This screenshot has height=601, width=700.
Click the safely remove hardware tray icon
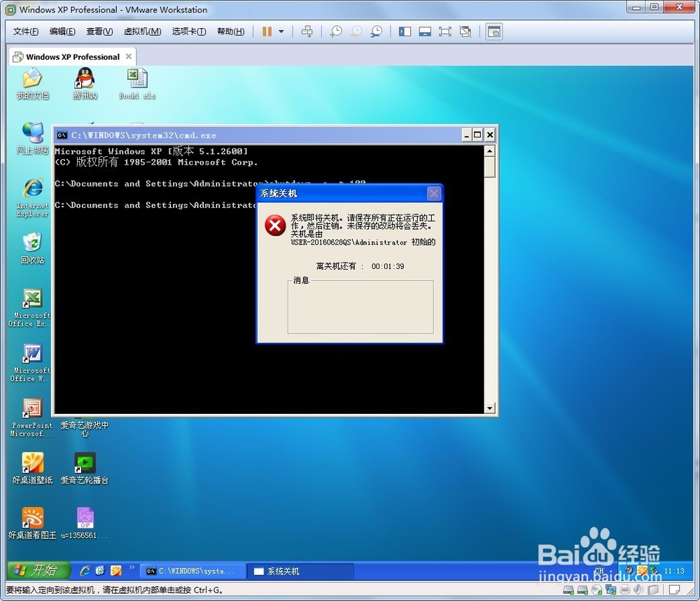654,571
